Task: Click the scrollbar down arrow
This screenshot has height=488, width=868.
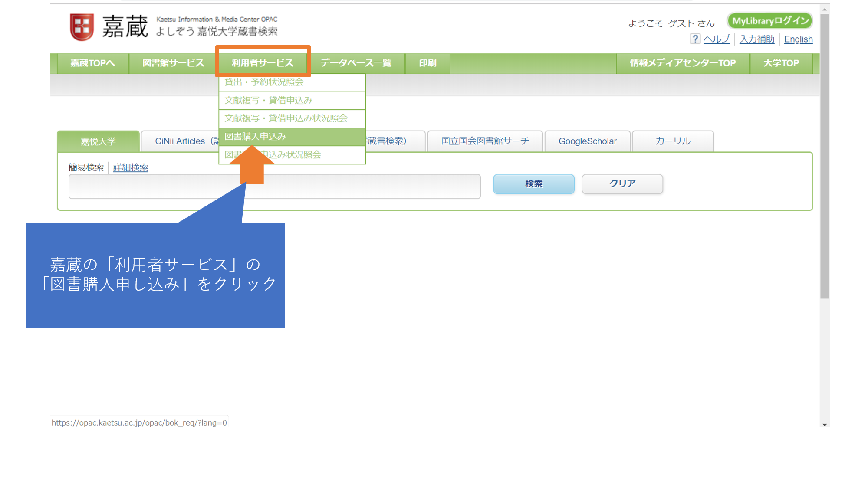Action: point(825,425)
